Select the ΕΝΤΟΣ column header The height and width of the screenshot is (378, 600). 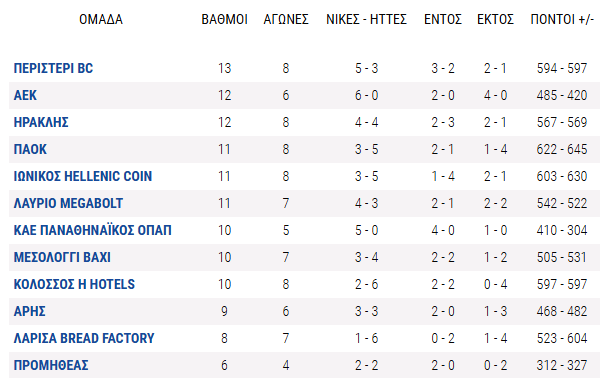tap(443, 19)
